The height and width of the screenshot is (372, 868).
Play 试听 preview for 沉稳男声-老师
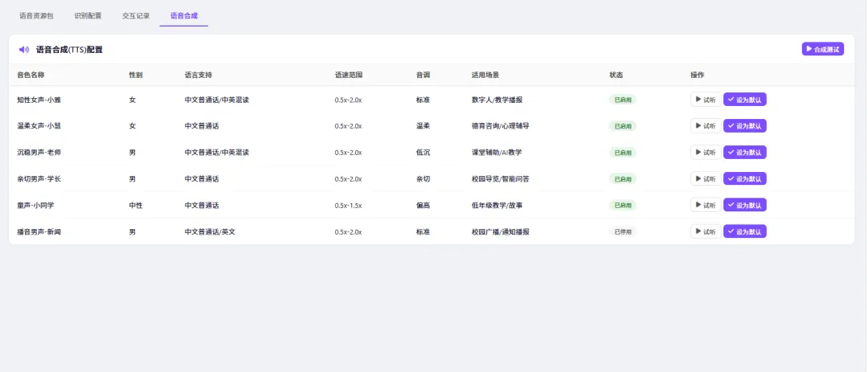click(x=706, y=153)
